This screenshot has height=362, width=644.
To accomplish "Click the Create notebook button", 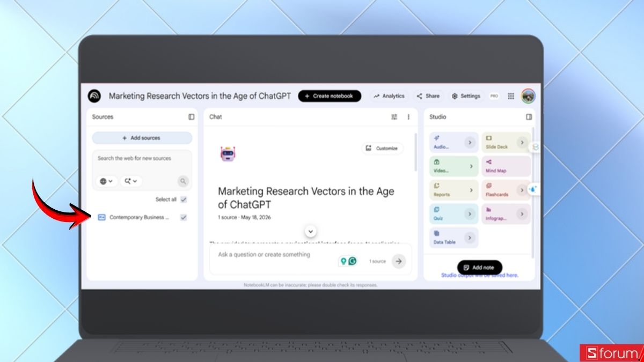I will [x=330, y=96].
